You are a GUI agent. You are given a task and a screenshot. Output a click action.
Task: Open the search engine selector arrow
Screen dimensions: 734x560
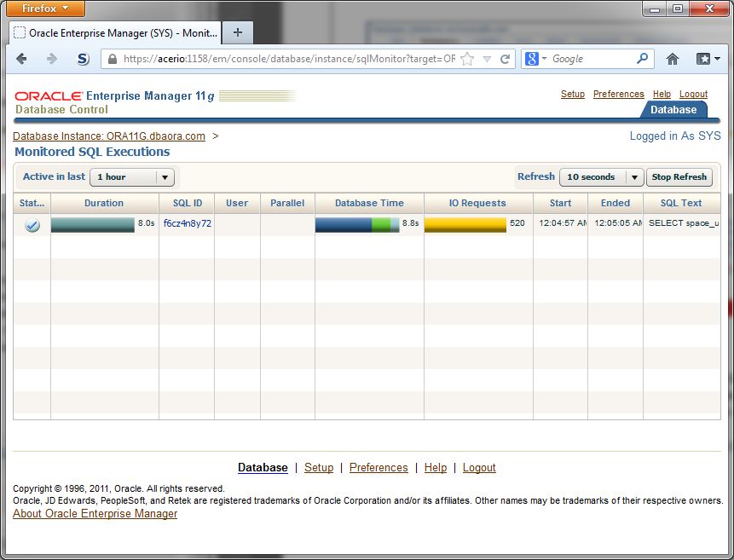click(x=545, y=59)
